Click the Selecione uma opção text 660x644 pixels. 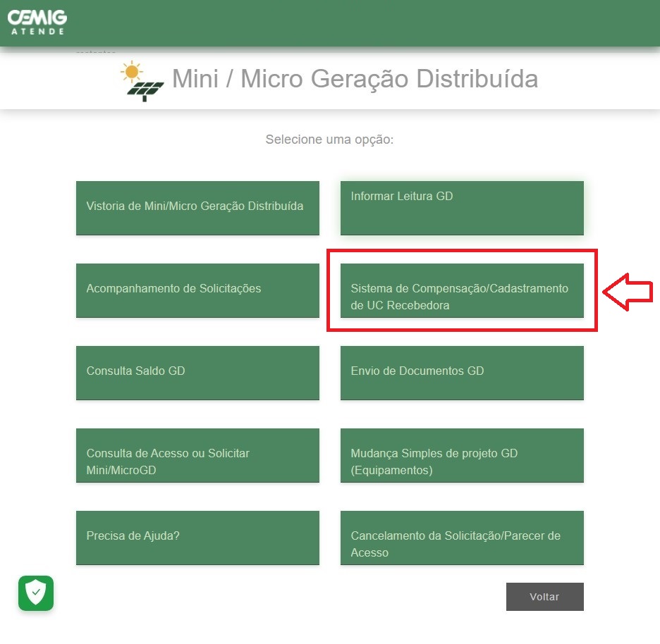click(x=329, y=140)
